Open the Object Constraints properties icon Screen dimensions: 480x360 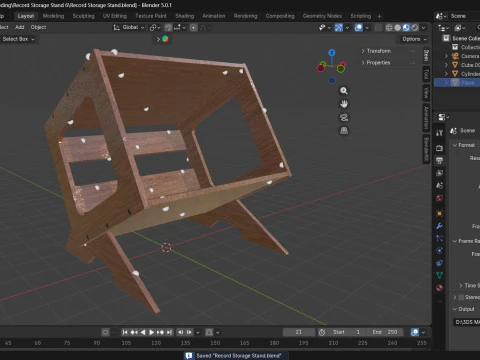439,263
